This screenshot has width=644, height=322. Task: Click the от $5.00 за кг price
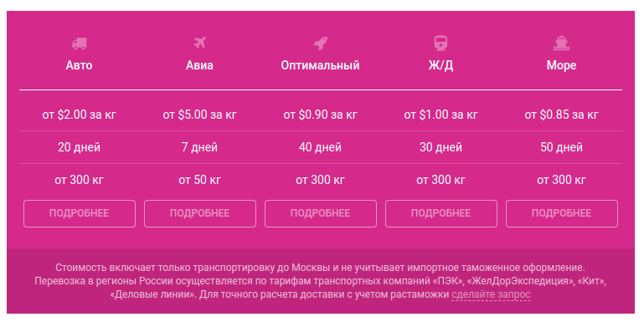199,115
